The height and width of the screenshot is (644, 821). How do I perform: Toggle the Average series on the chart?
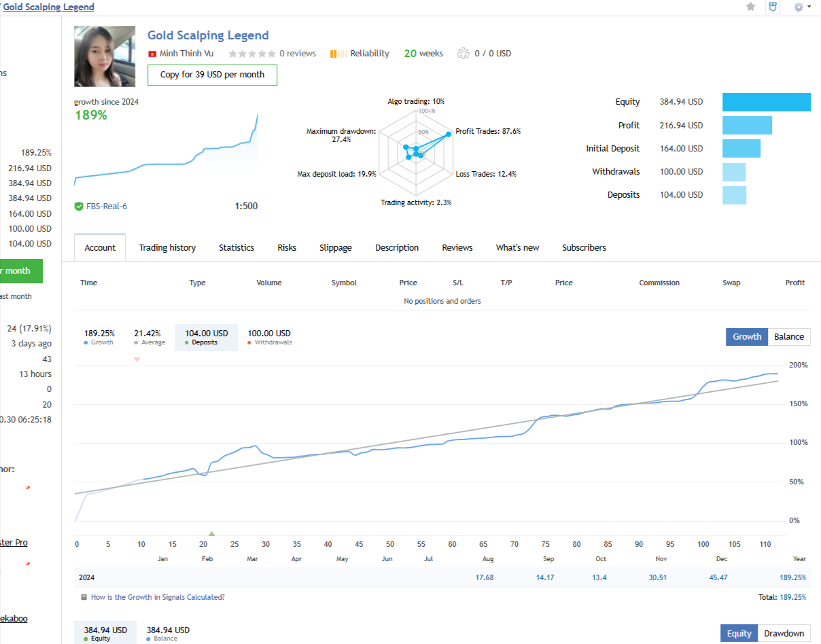[148, 337]
